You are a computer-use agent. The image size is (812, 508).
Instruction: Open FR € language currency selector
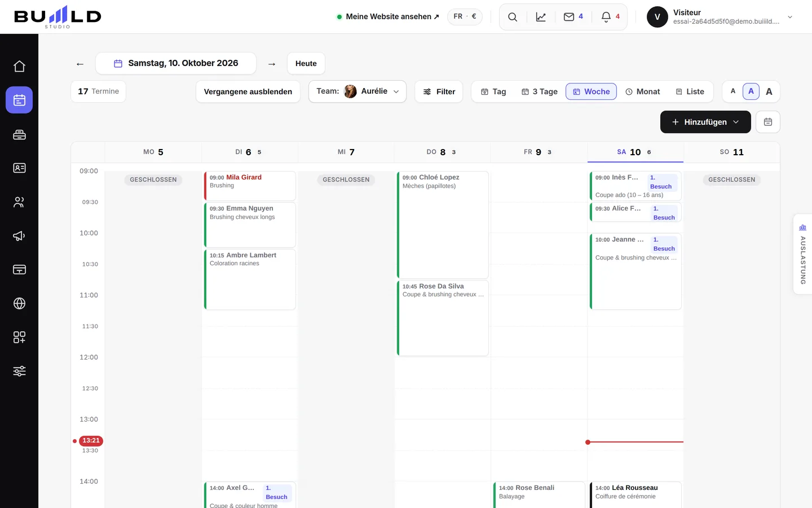465,16
